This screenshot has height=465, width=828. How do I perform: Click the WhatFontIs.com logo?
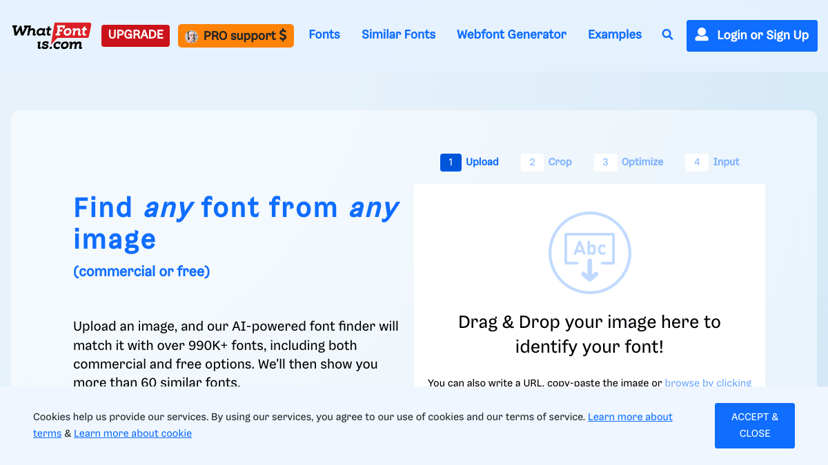(x=52, y=36)
